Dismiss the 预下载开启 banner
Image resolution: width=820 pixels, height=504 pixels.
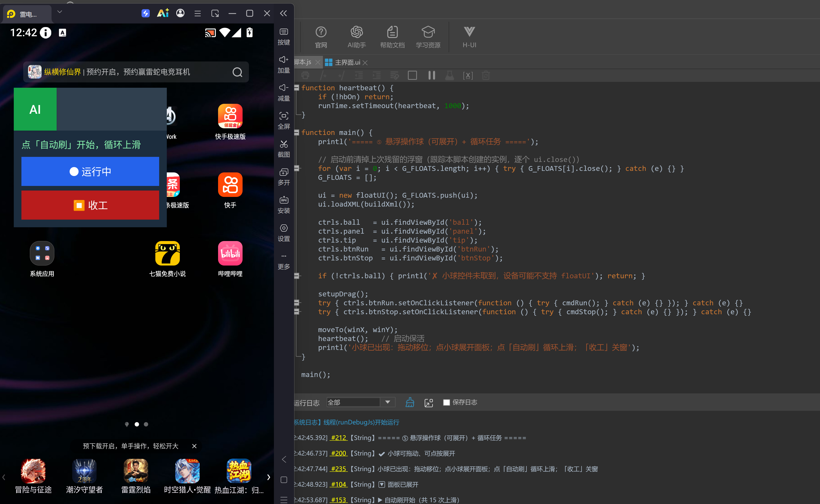tap(194, 446)
